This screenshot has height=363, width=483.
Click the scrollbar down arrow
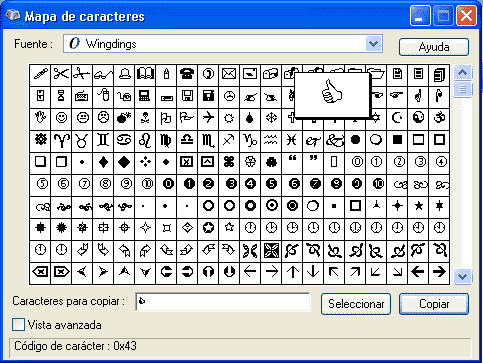(462, 276)
